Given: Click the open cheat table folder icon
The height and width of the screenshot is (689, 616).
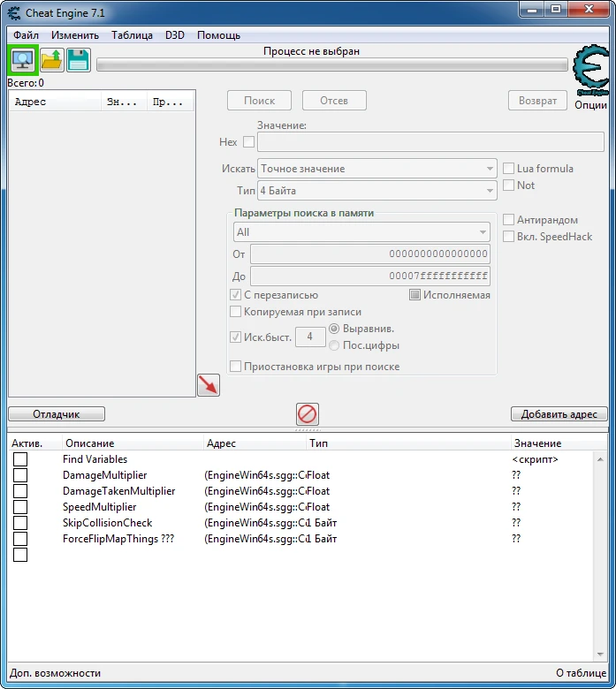Looking at the screenshot, I should tap(52, 60).
